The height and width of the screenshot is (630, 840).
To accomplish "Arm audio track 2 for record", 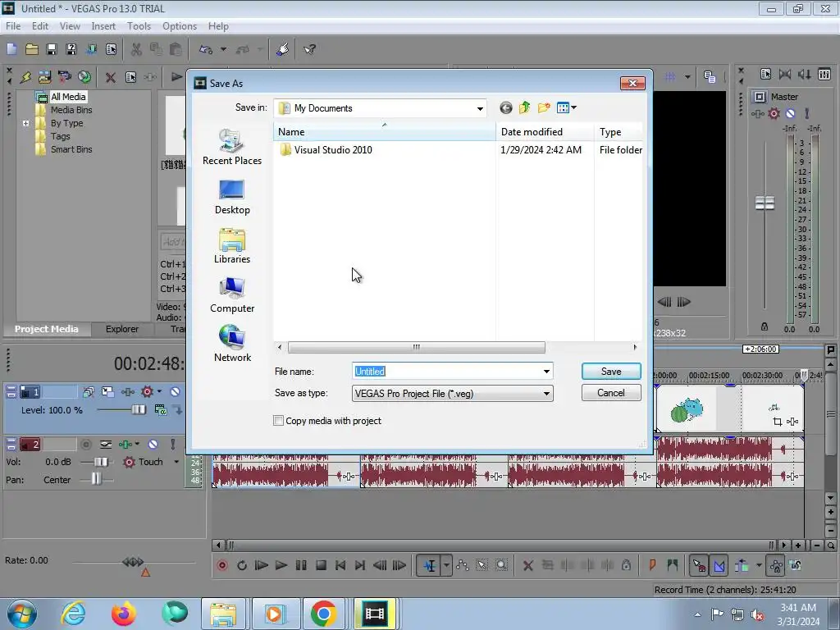I will 85,444.
